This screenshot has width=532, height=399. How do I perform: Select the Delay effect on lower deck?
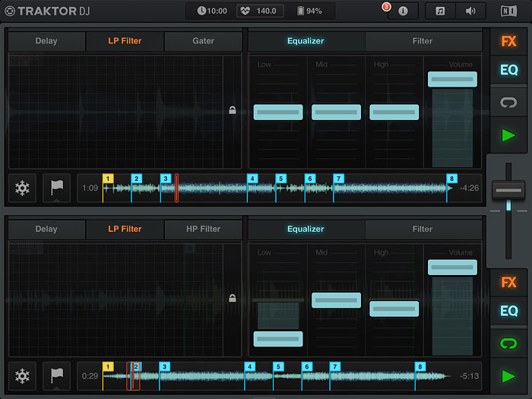pyautogui.click(x=46, y=229)
